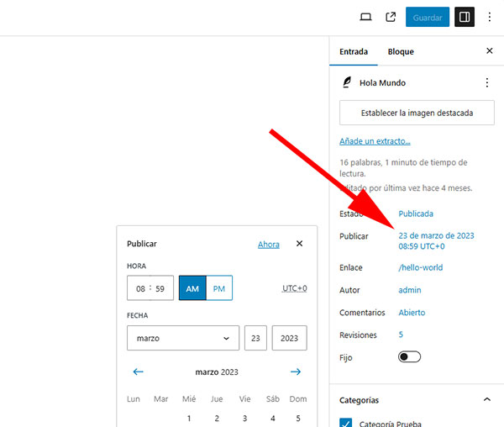
Task: Click the 23 de marzo de 2023 publish date
Action: (x=436, y=241)
